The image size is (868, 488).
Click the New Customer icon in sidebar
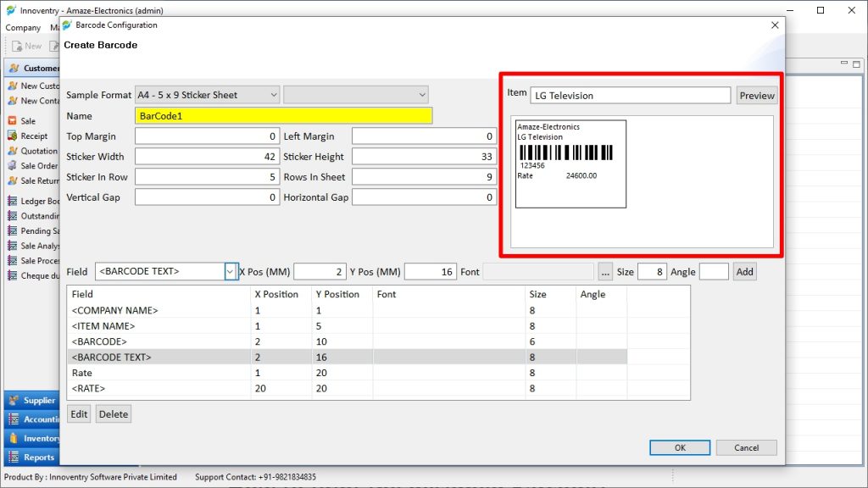coord(12,86)
